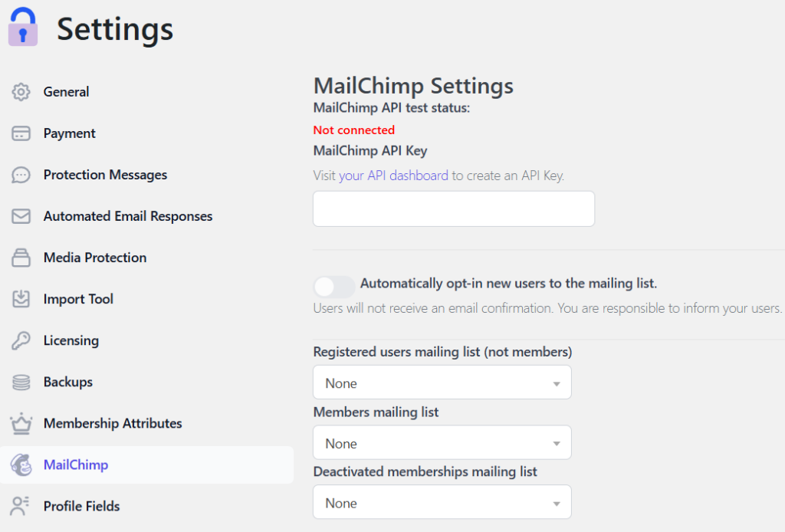Click the Profile Fields person icon
This screenshot has height=532, width=785.
tap(21, 506)
